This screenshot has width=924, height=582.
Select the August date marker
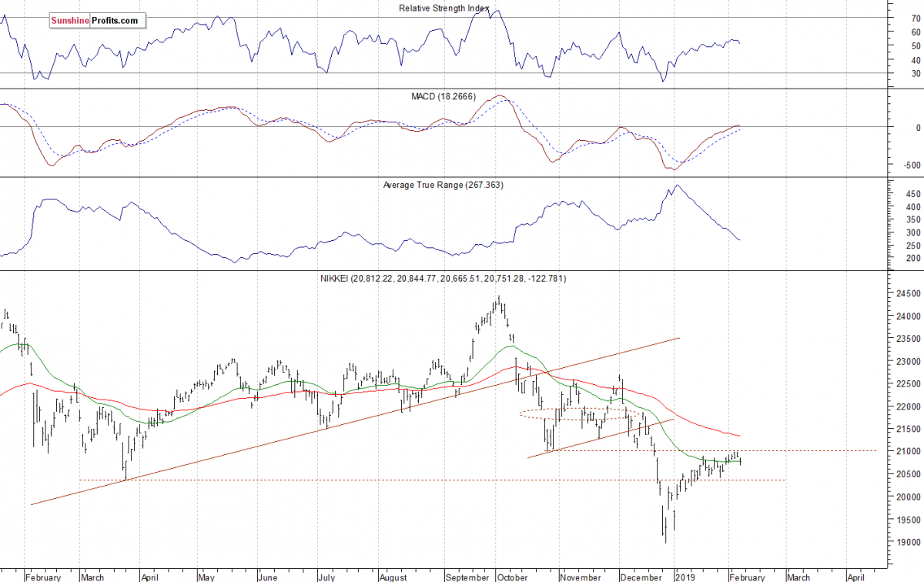pos(393,576)
